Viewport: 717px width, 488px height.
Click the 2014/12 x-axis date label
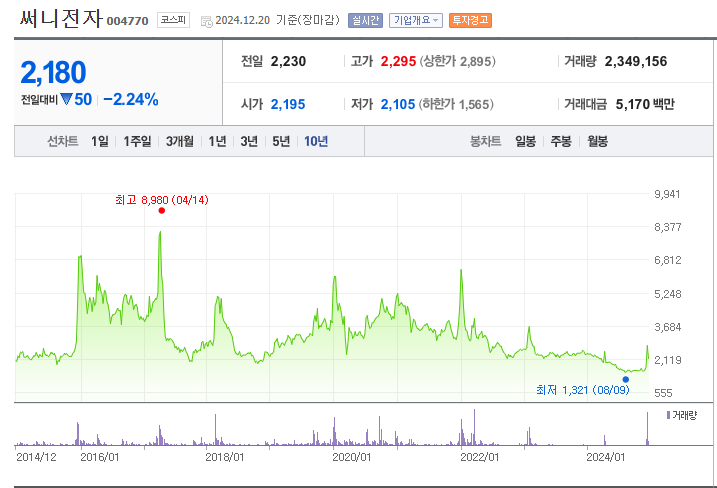[x=36, y=457]
